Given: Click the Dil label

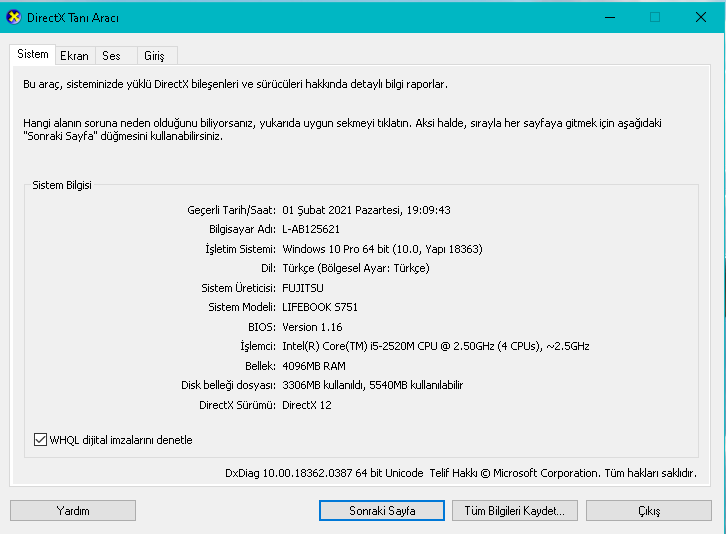Looking at the screenshot, I should (268, 268).
